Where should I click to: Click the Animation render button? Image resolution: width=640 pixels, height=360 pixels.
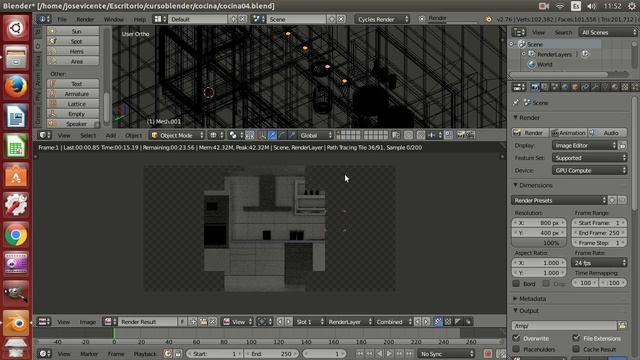(568, 133)
